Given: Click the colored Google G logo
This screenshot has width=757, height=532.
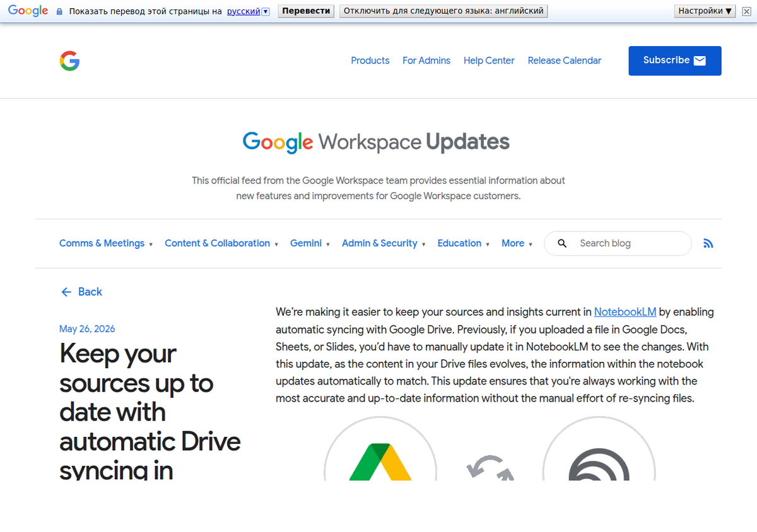Looking at the screenshot, I should tap(69, 61).
